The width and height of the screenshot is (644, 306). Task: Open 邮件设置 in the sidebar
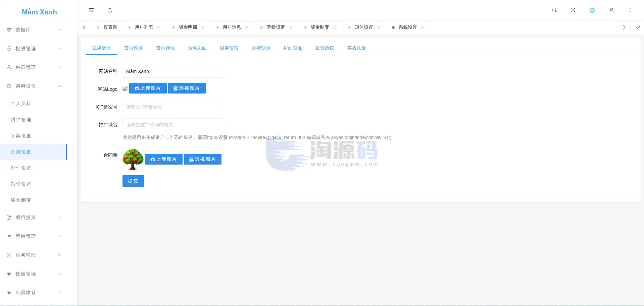(x=34, y=168)
